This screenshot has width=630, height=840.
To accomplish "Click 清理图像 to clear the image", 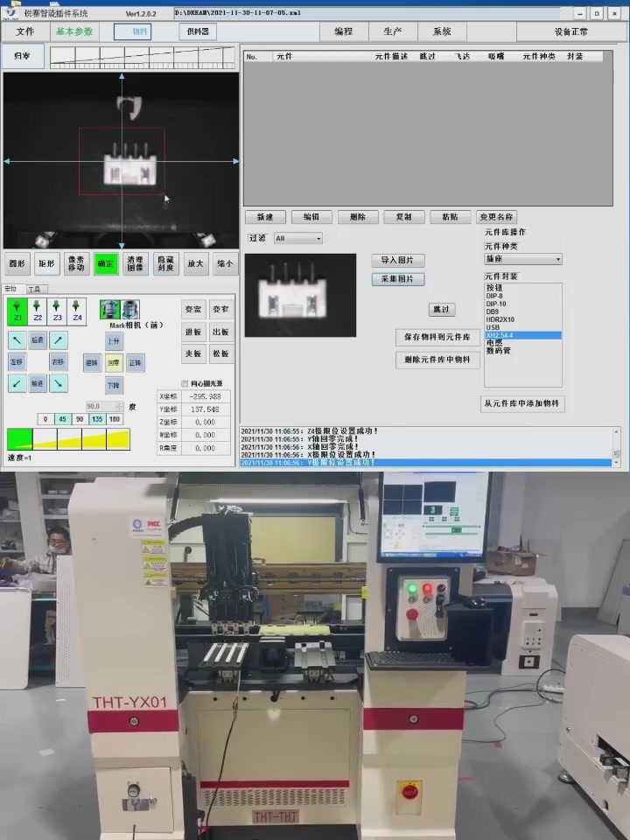I will click(135, 263).
